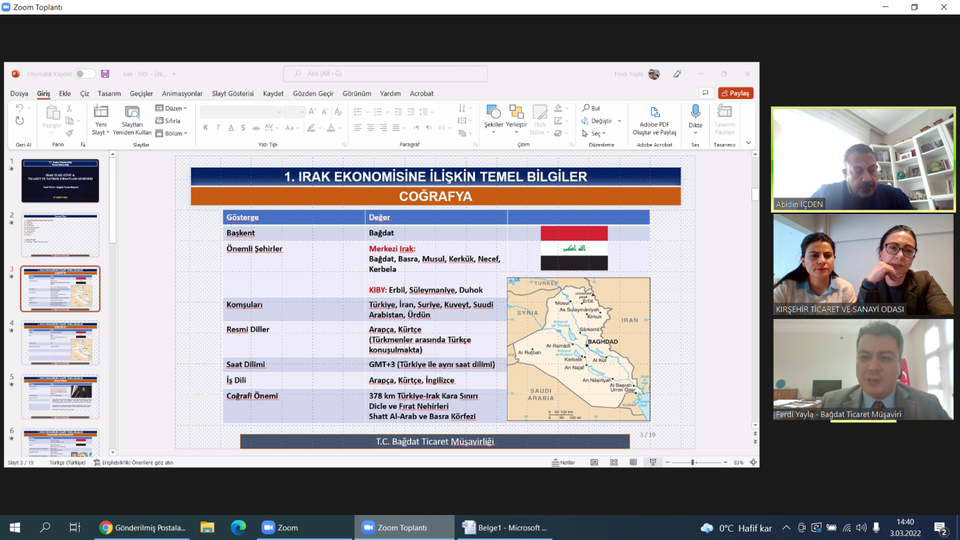Click the Şekiller (Shapes) icon
This screenshot has height=540, width=960.
tap(493, 113)
